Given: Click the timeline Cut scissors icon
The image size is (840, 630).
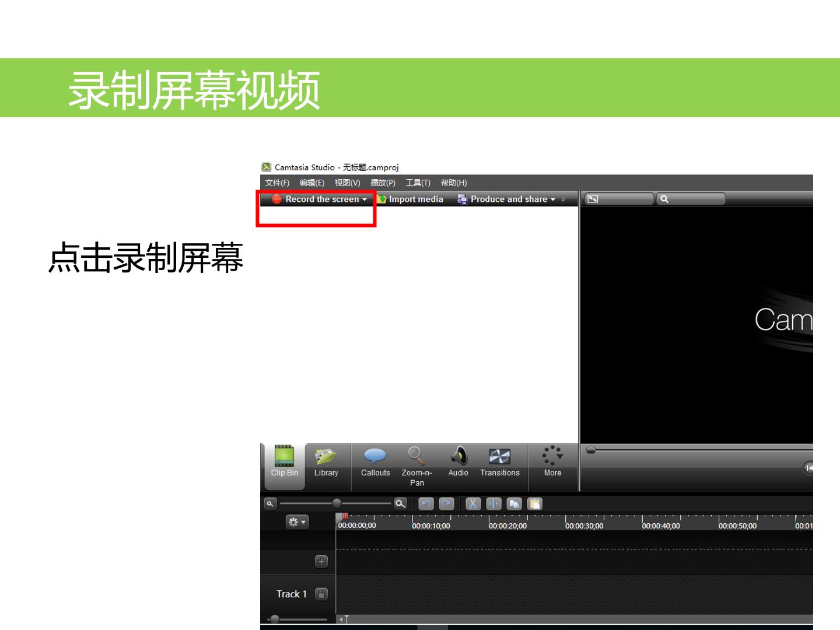Looking at the screenshot, I should (473, 503).
